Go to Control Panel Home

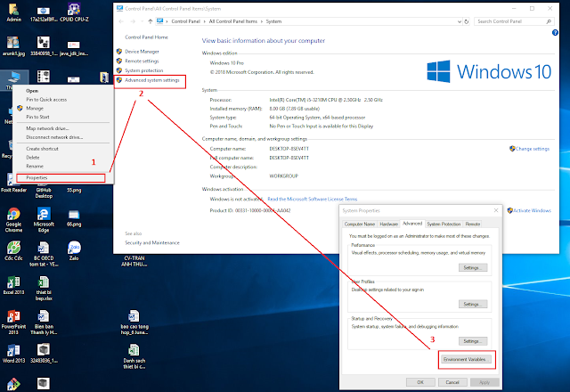click(146, 37)
